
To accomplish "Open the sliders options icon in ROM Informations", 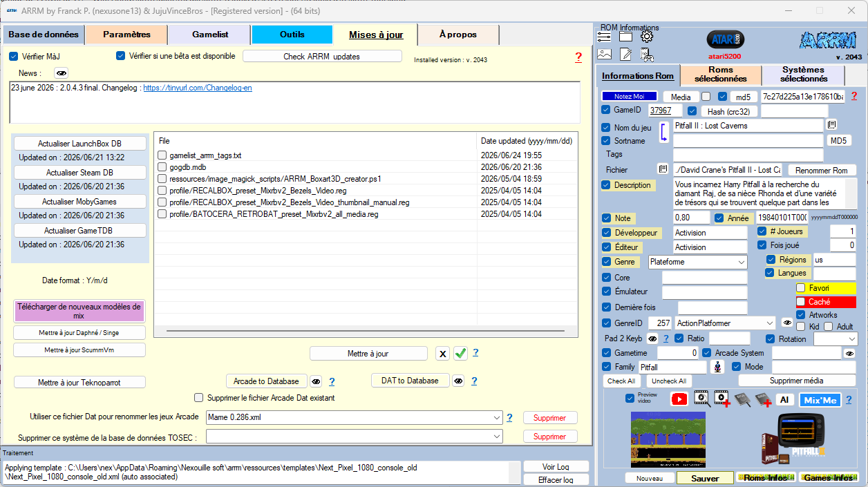I will point(604,37).
